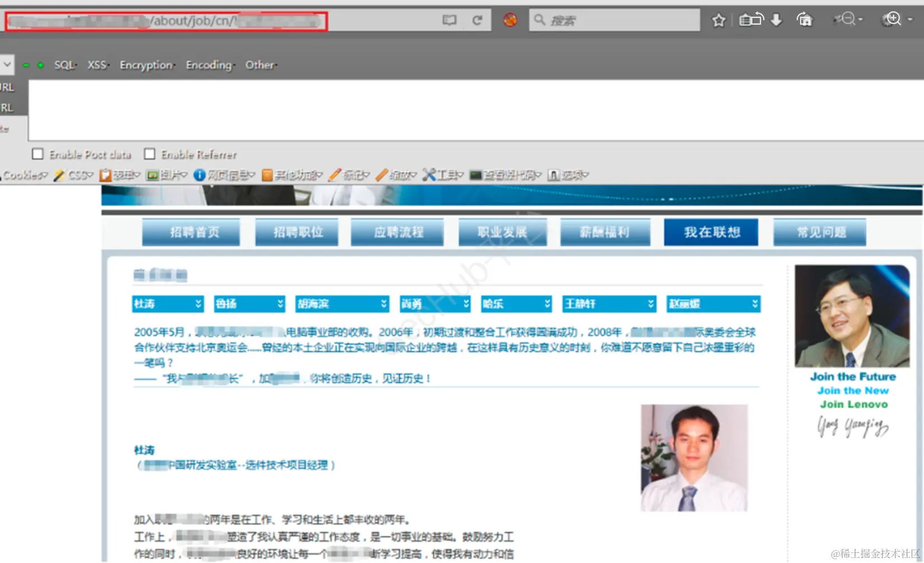Screen dimensions: 924x563
Task: Click the 杜涛 name heading
Action: (x=144, y=450)
